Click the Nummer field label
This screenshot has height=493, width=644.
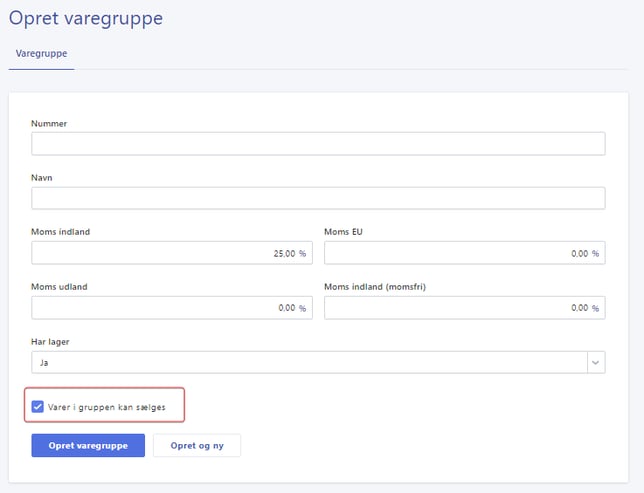(x=49, y=124)
